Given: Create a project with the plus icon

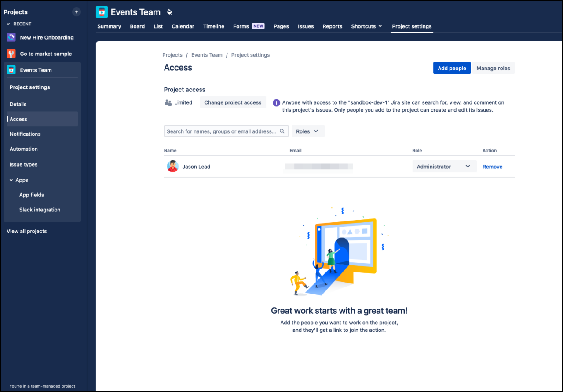Looking at the screenshot, I should [x=76, y=11].
